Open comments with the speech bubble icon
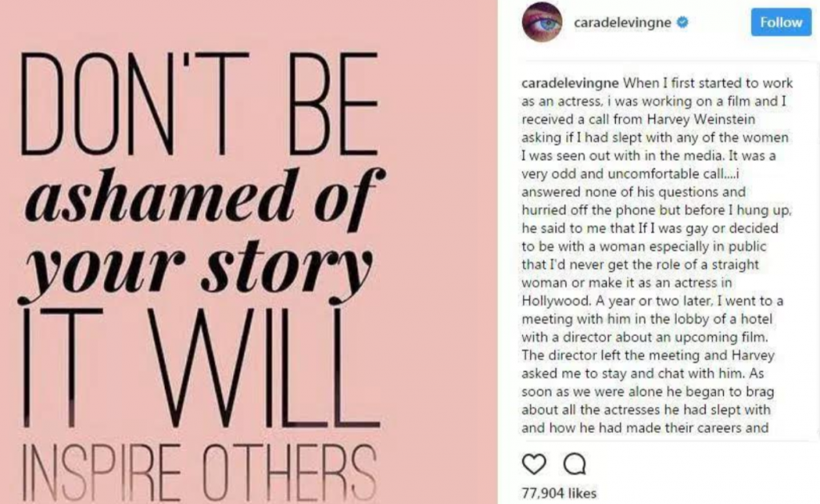 point(575,464)
